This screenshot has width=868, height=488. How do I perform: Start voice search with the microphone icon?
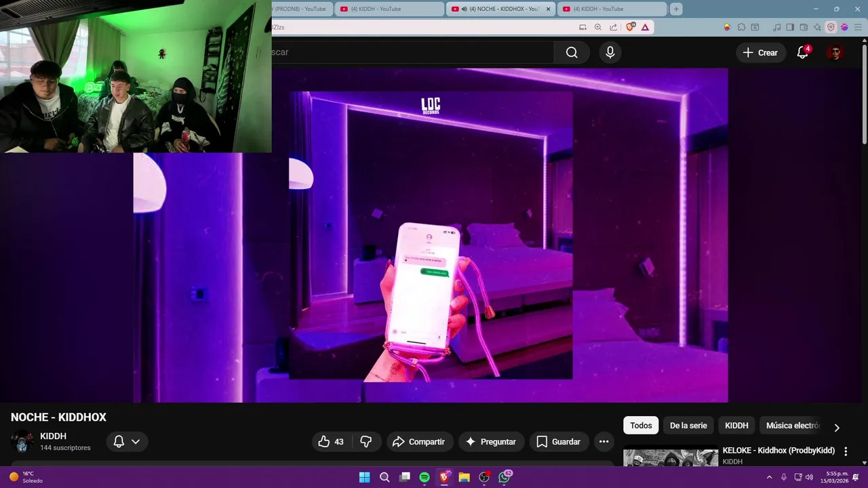coord(610,52)
